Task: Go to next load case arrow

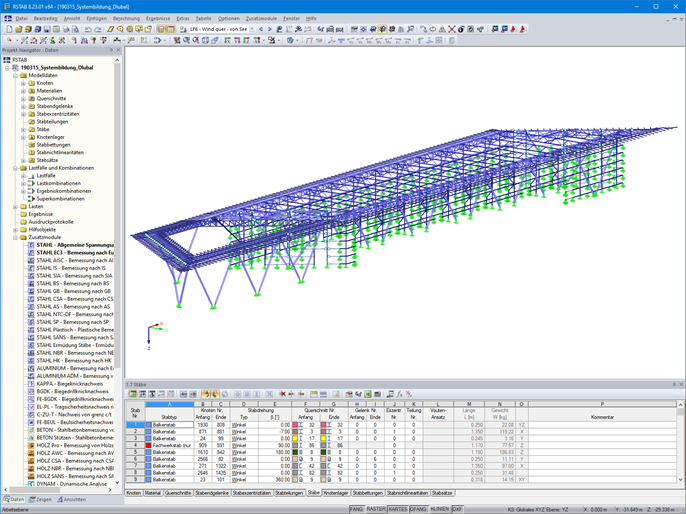Action: 271,29
